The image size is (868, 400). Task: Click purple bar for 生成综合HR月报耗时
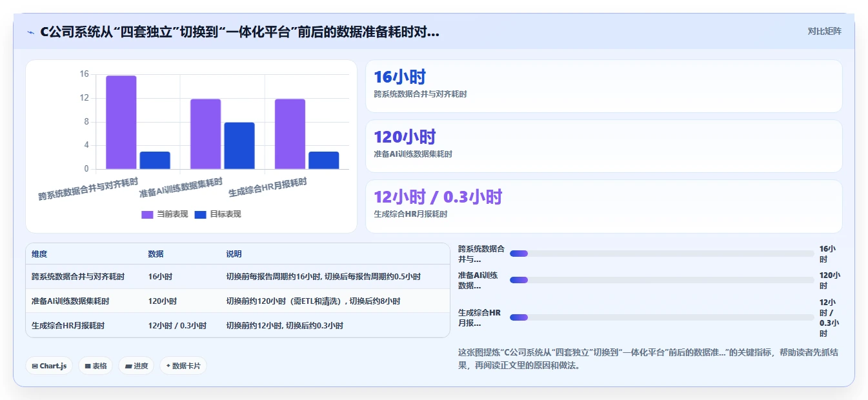[x=290, y=134]
